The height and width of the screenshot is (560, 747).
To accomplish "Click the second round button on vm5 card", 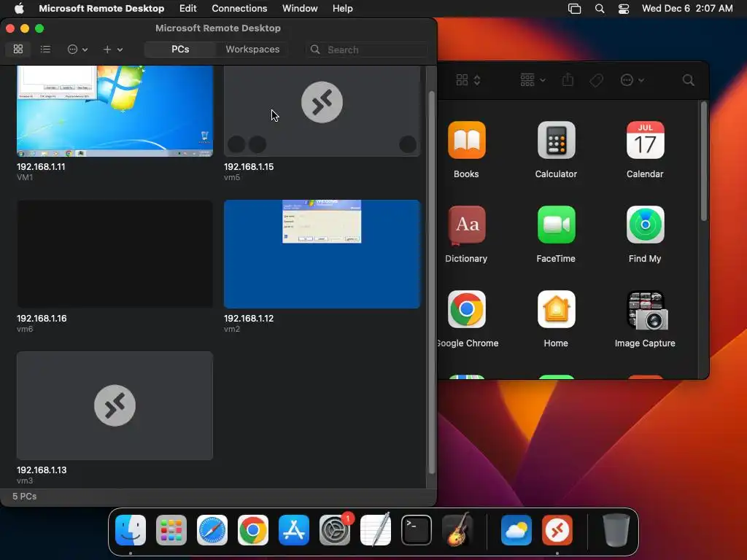I will [x=258, y=144].
